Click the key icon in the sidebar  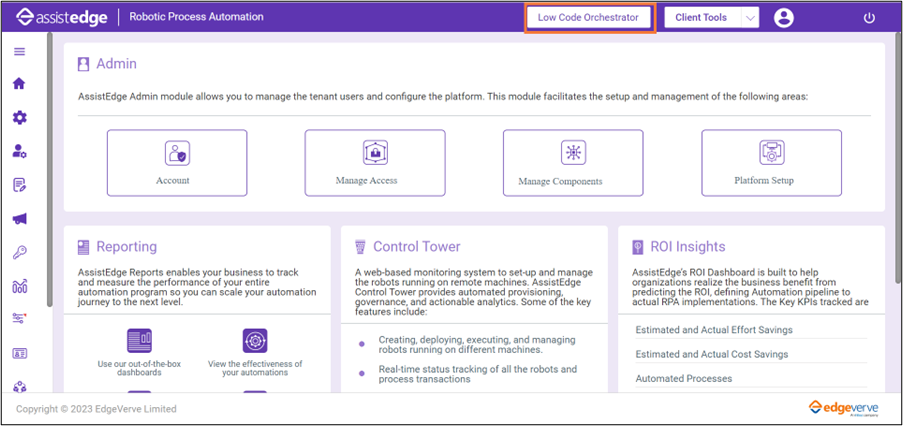point(19,252)
